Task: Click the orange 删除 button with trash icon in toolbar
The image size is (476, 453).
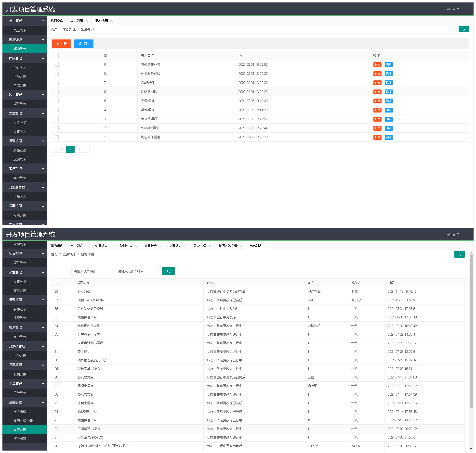Action: click(62, 44)
